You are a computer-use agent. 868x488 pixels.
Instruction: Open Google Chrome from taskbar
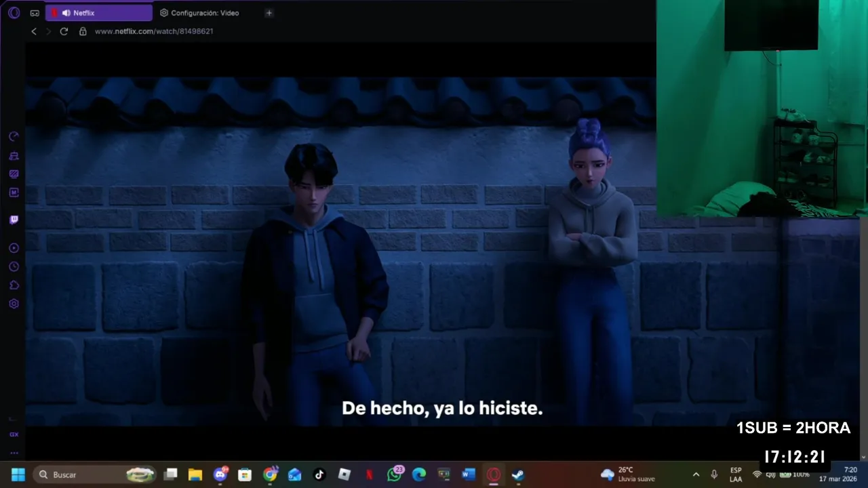pos(270,474)
